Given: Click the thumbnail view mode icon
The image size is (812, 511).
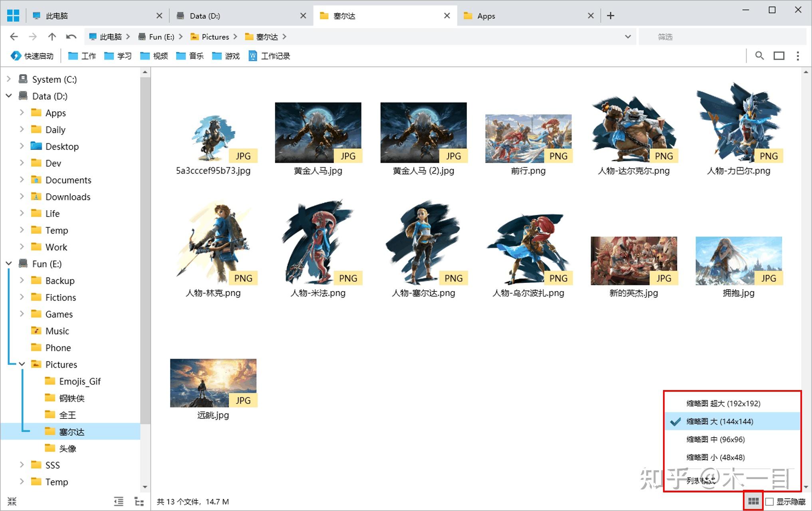Looking at the screenshot, I should click(x=753, y=501).
